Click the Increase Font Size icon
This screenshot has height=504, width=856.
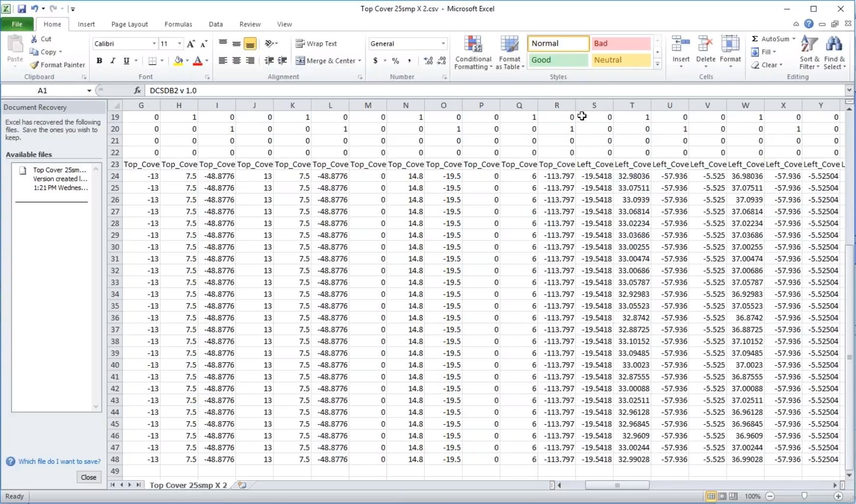(x=191, y=44)
